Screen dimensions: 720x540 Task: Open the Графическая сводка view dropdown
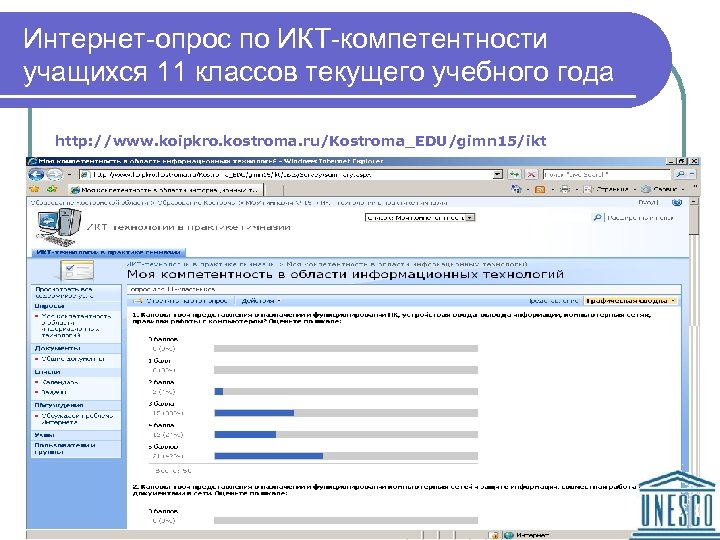pyautogui.click(x=630, y=301)
